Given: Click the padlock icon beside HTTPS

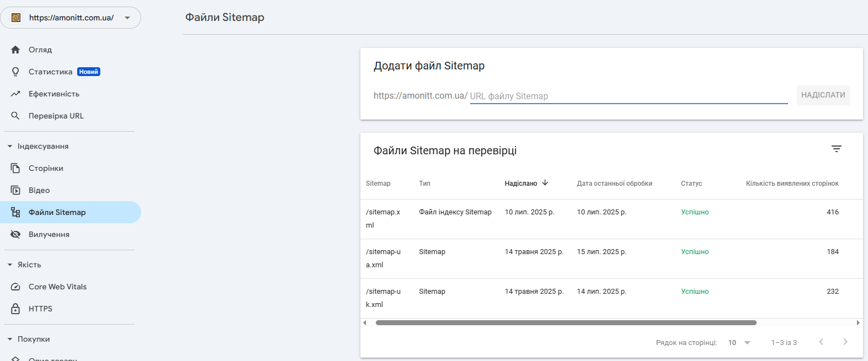Looking at the screenshot, I should pyautogui.click(x=15, y=309).
